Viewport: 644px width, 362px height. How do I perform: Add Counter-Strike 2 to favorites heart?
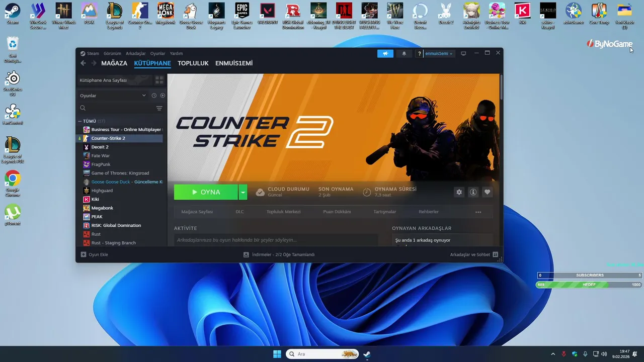click(x=487, y=192)
